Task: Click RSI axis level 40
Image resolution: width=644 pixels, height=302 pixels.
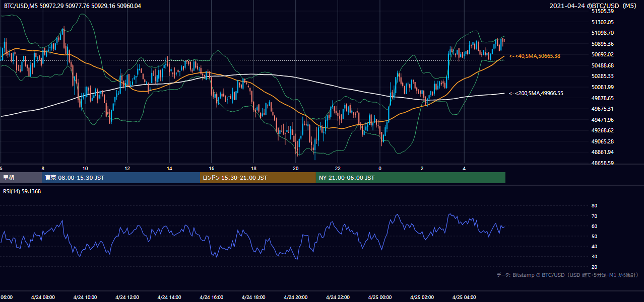Action: [x=594, y=246]
